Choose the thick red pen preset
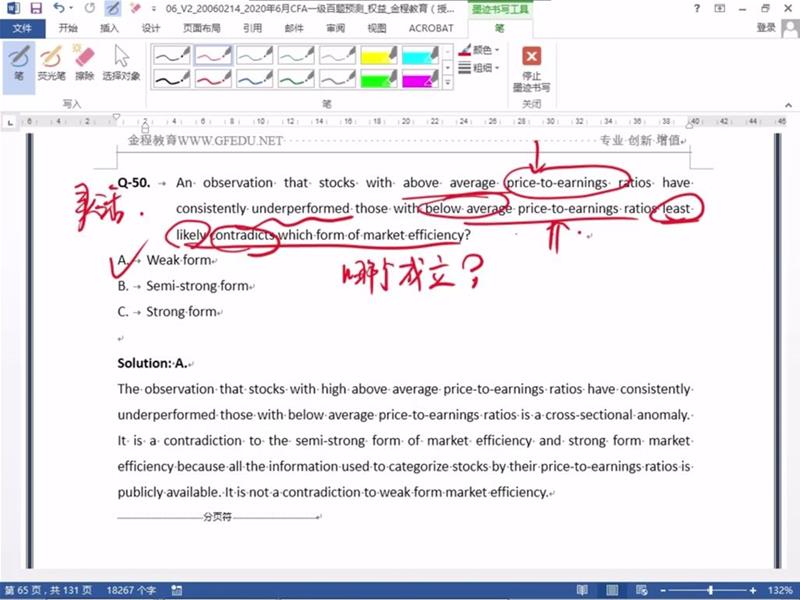800x600 pixels. (x=213, y=79)
